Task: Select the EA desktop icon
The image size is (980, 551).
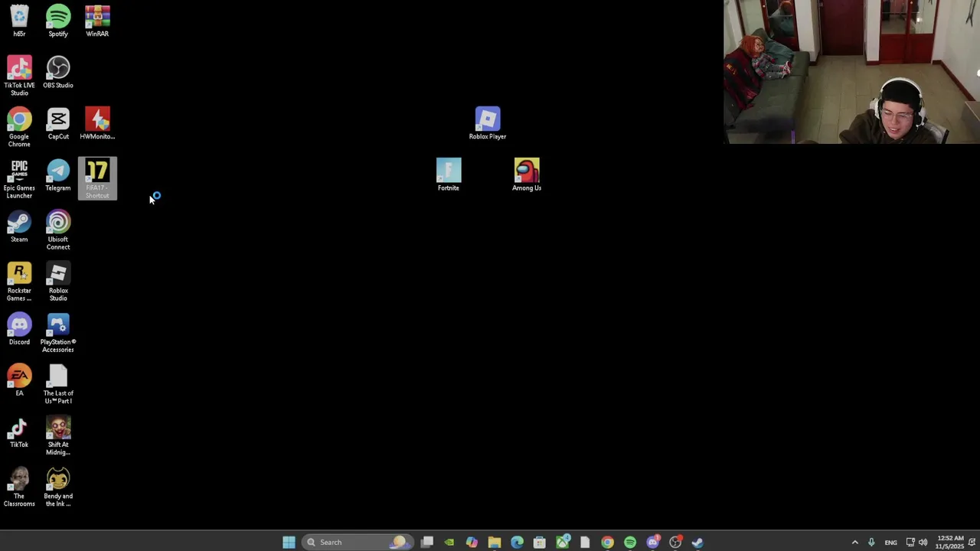Action: click(x=19, y=380)
